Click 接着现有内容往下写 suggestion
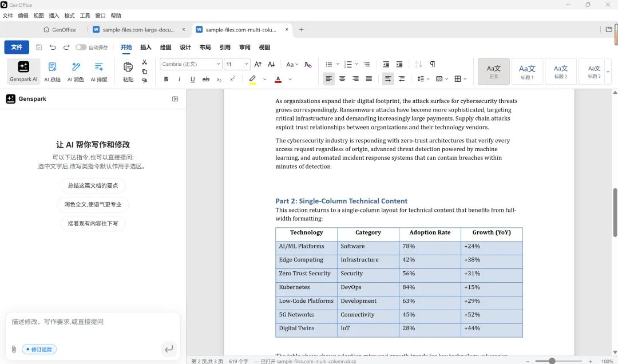This screenshot has height=364, width=618. 93,224
